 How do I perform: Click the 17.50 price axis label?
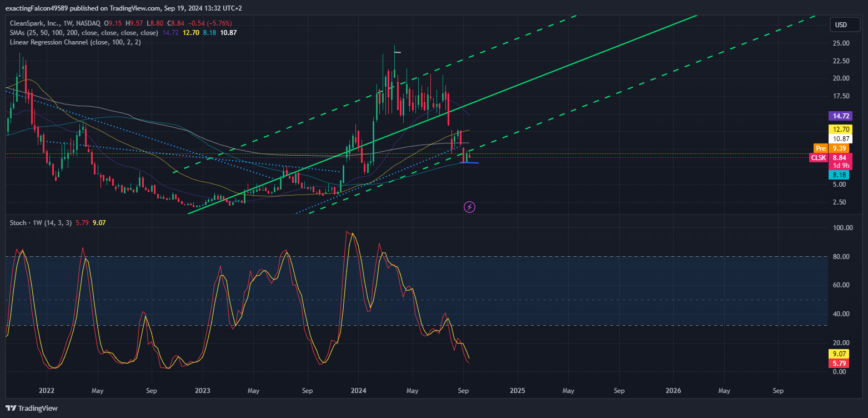click(x=841, y=96)
